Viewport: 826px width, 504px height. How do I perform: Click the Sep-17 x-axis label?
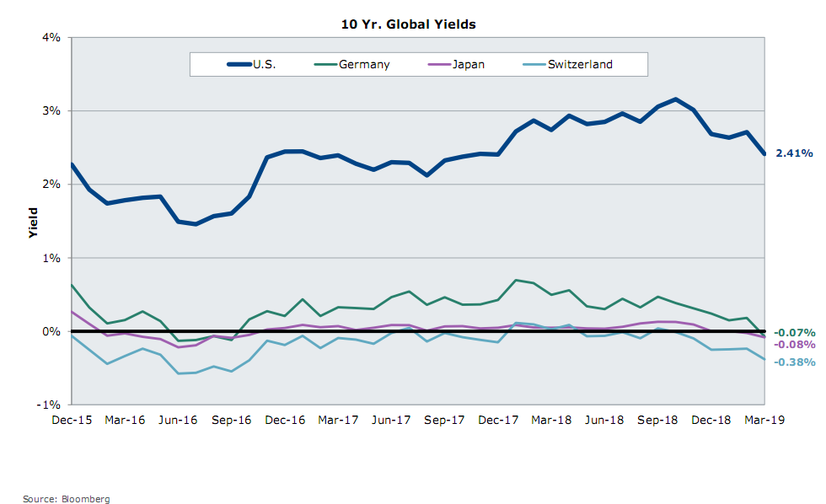point(445,420)
